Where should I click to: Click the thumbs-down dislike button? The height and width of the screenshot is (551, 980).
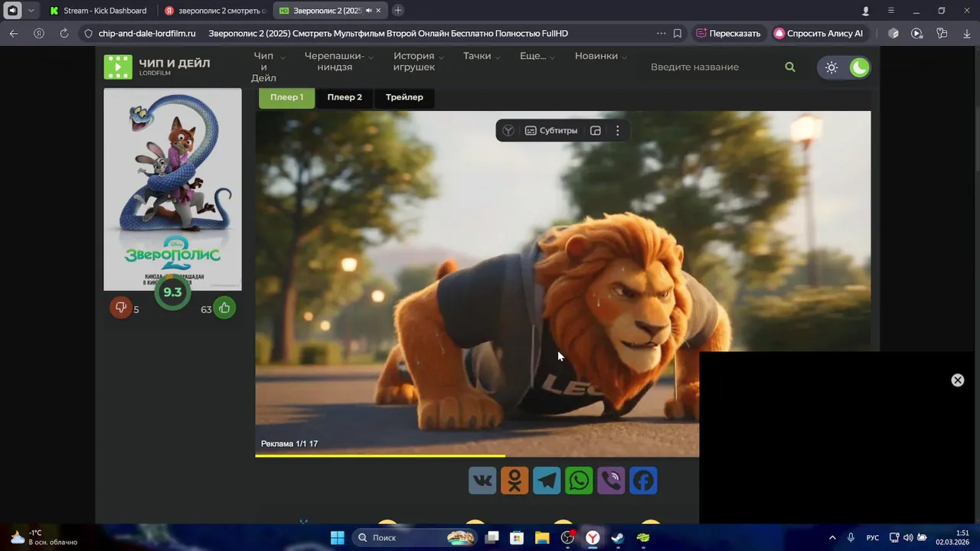120,308
